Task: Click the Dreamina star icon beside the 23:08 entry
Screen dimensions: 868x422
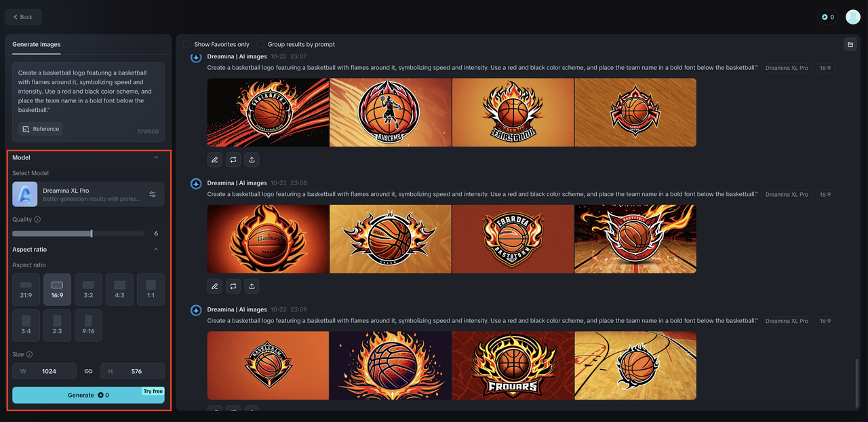Action: click(x=196, y=183)
